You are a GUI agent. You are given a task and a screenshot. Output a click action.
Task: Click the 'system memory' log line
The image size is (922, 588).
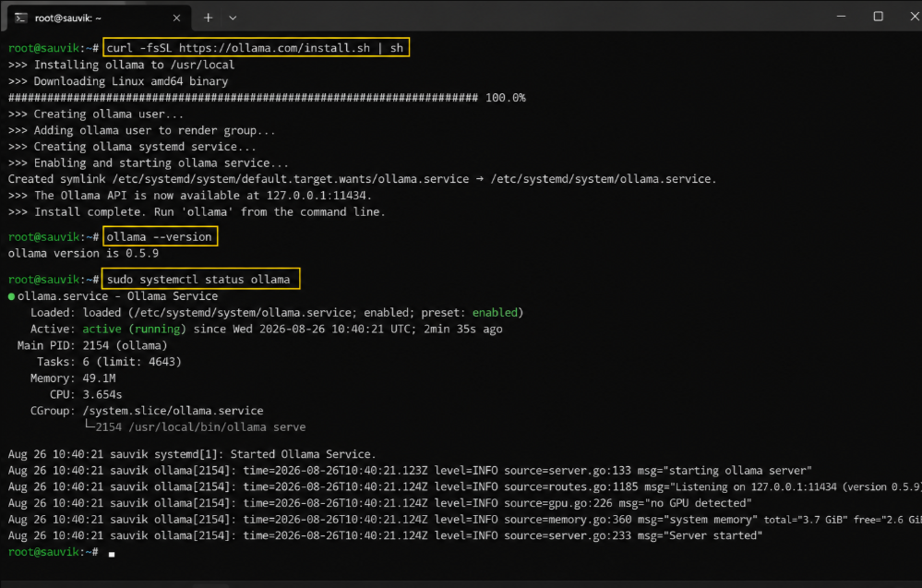[464, 520]
